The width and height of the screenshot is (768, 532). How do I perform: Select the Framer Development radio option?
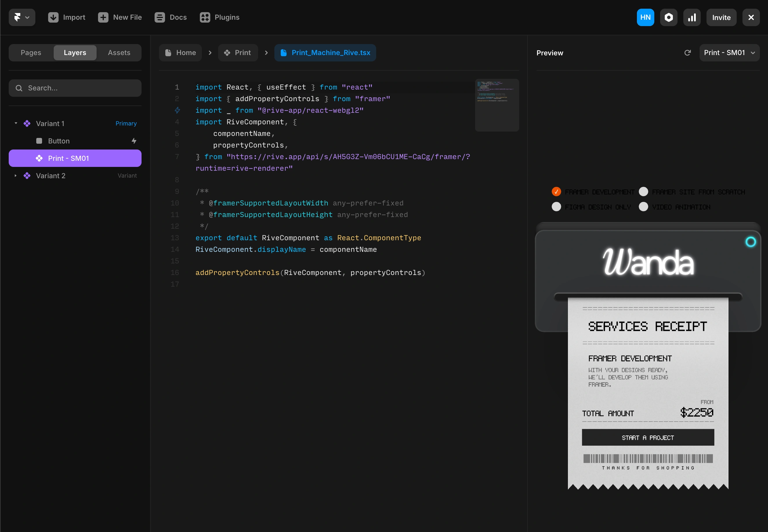(x=556, y=192)
